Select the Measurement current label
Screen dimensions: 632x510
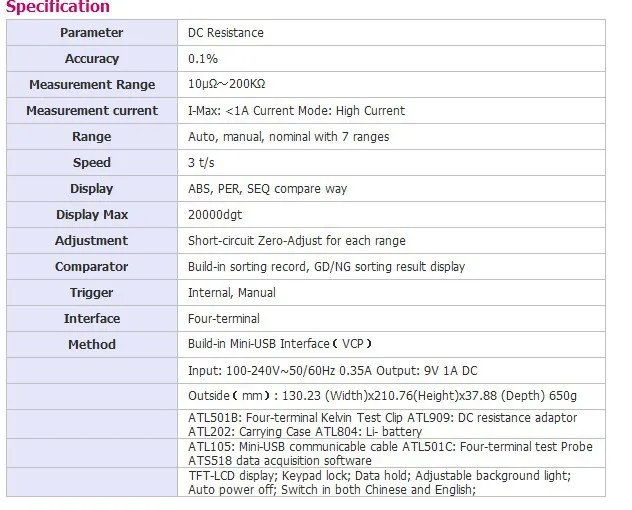[92, 110]
